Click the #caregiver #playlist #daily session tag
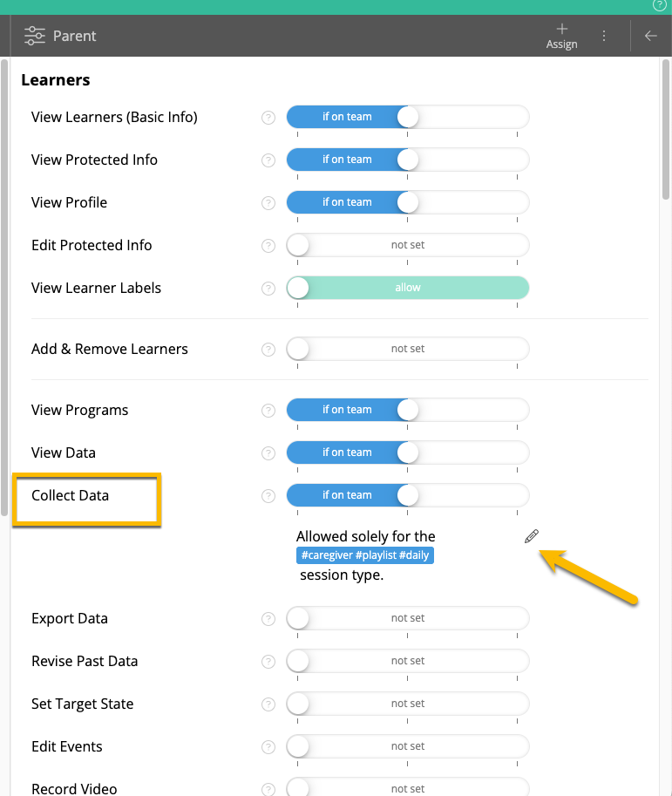The height and width of the screenshot is (796, 672). click(x=365, y=555)
